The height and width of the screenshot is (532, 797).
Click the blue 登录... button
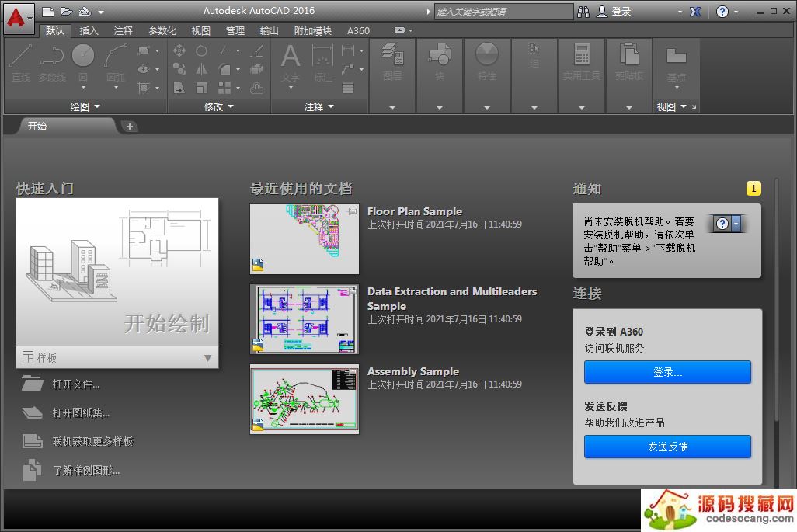coord(667,372)
